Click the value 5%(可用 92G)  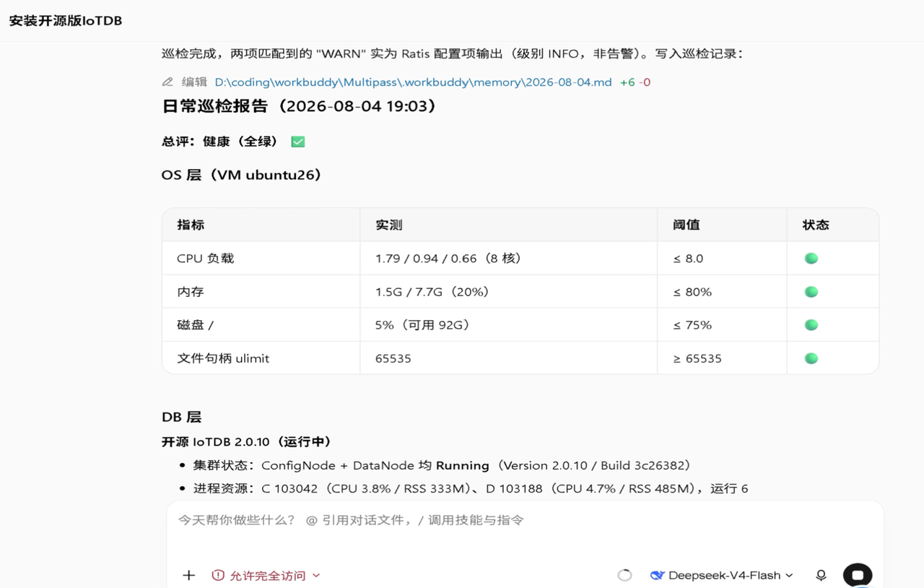(423, 325)
